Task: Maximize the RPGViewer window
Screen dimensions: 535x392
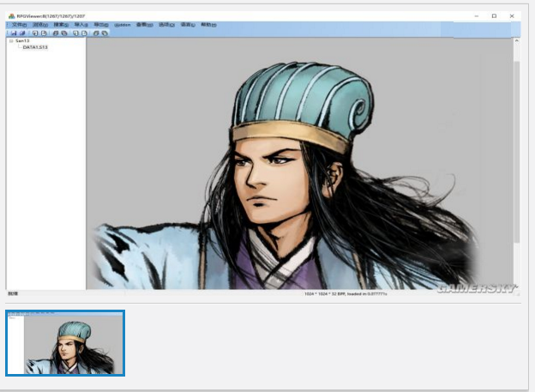Action: click(x=494, y=16)
